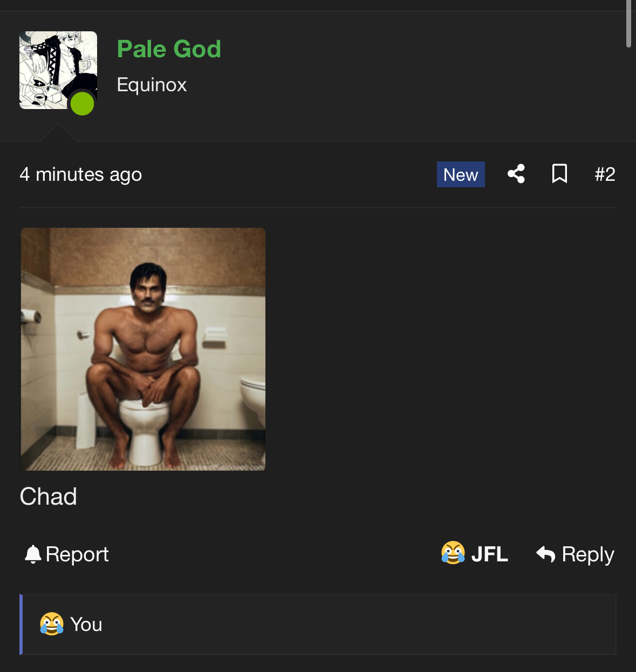
Task: Click the 4 minutes ago timestamp
Action: click(81, 175)
